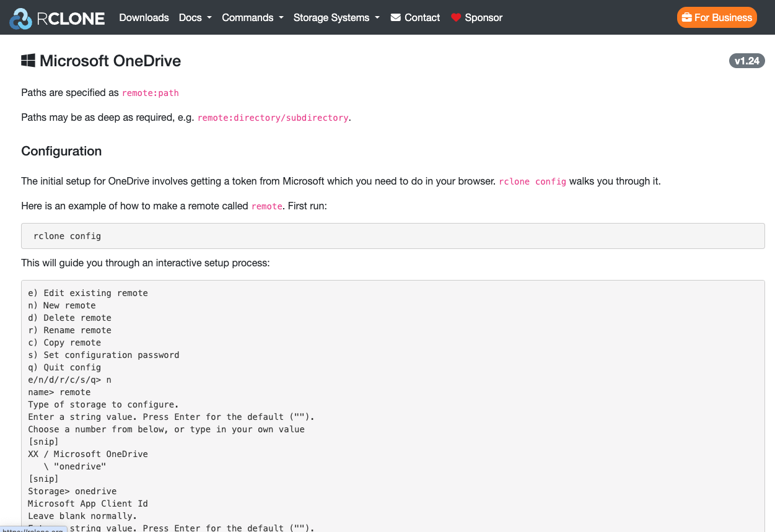Click the inline rclone config code
Image resolution: width=775 pixels, height=532 pixels.
point(533,181)
